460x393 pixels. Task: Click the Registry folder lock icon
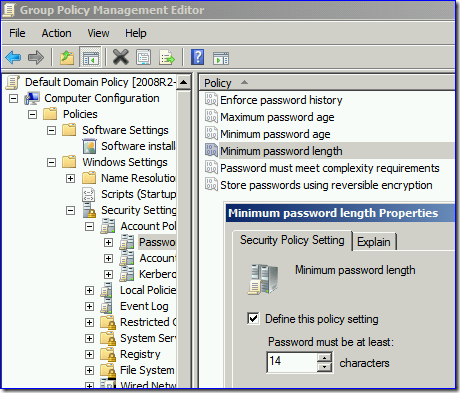[108, 354]
